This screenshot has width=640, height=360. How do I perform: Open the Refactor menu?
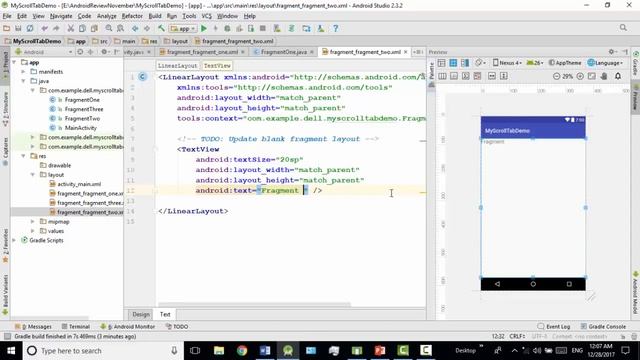(132, 16)
